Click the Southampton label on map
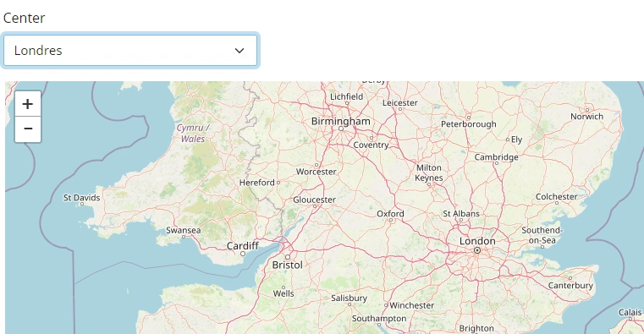 (379, 319)
